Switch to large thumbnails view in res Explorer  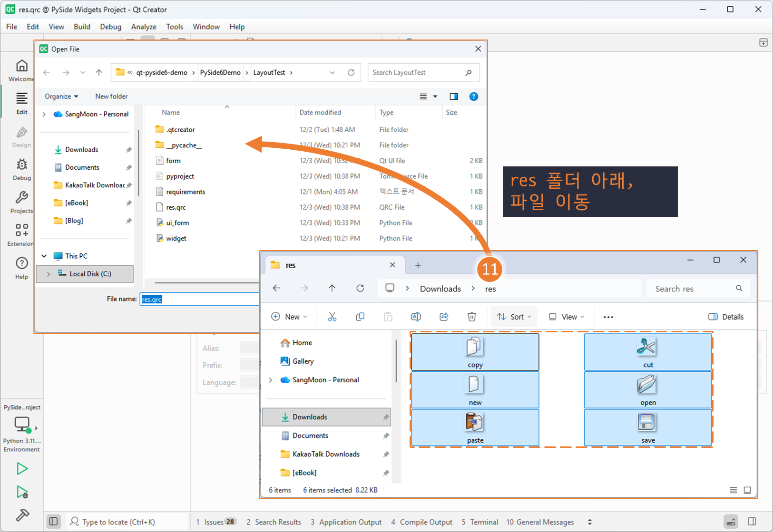pos(747,490)
